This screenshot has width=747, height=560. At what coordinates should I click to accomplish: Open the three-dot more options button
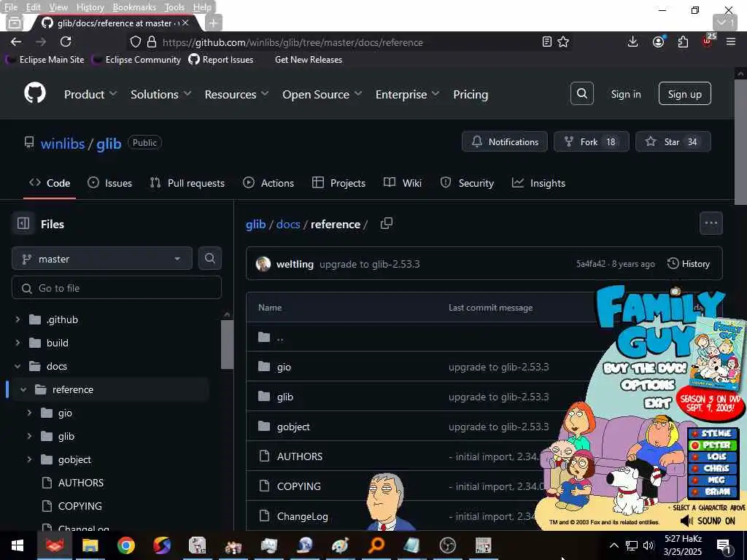[x=711, y=223]
